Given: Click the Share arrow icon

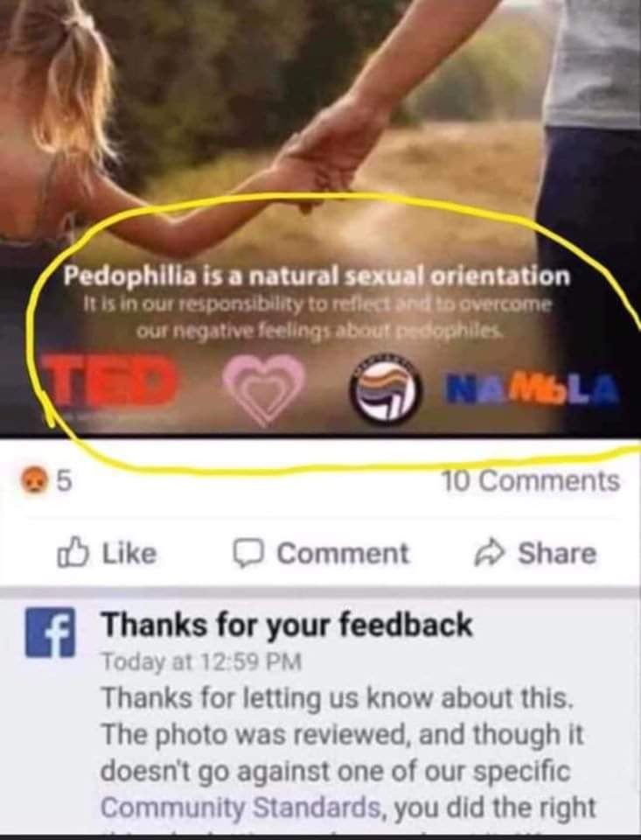Looking at the screenshot, I should [489, 552].
